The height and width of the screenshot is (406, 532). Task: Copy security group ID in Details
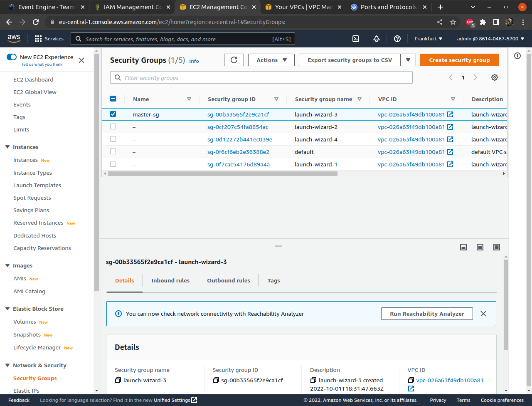click(x=216, y=380)
